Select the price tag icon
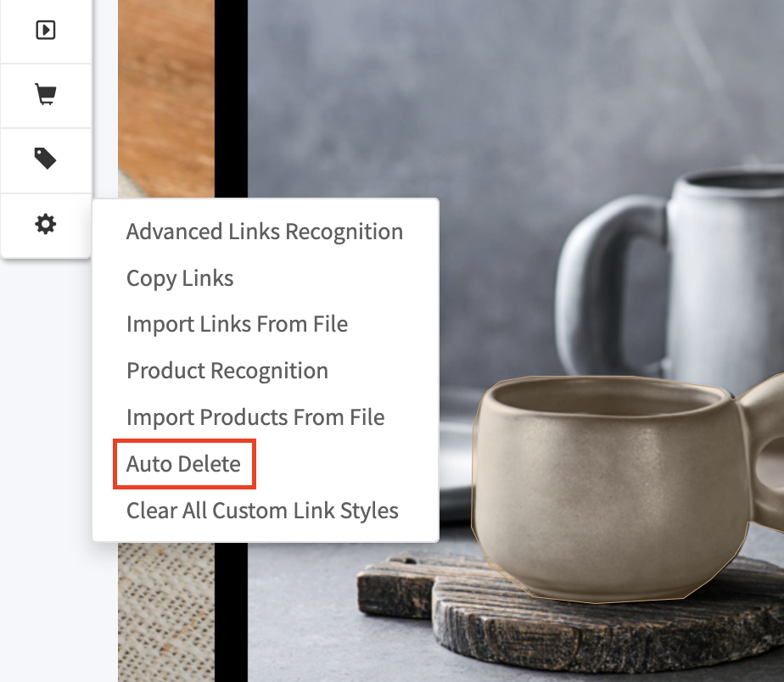The width and height of the screenshot is (784, 682). [46, 159]
